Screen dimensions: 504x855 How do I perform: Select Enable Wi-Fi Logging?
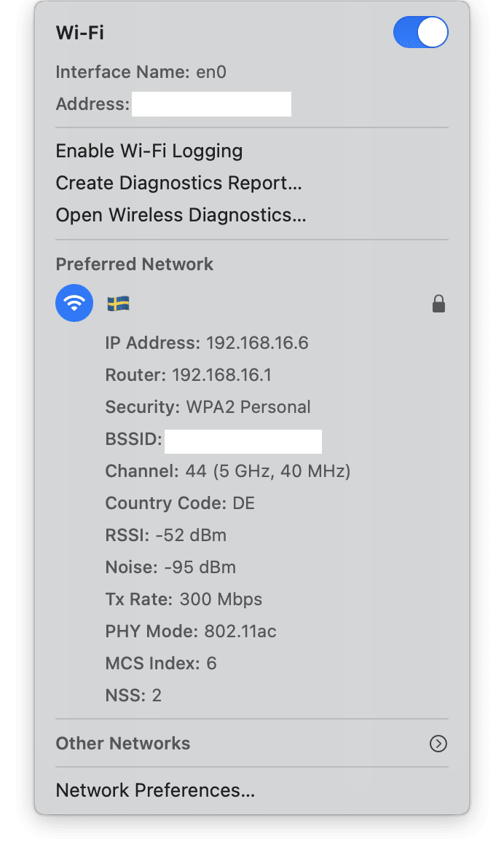pos(149,151)
